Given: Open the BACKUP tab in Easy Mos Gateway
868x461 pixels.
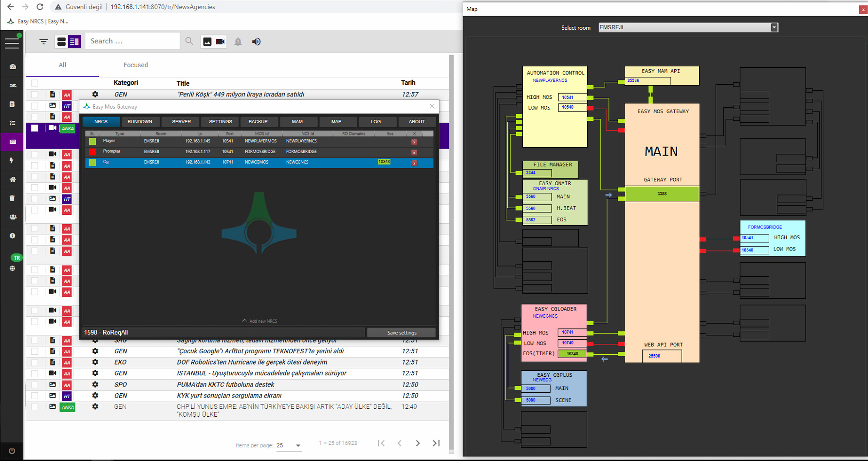Looking at the screenshot, I should tap(258, 122).
